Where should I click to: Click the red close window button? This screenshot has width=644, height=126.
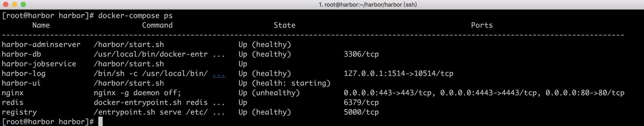pyautogui.click(x=5, y=4)
